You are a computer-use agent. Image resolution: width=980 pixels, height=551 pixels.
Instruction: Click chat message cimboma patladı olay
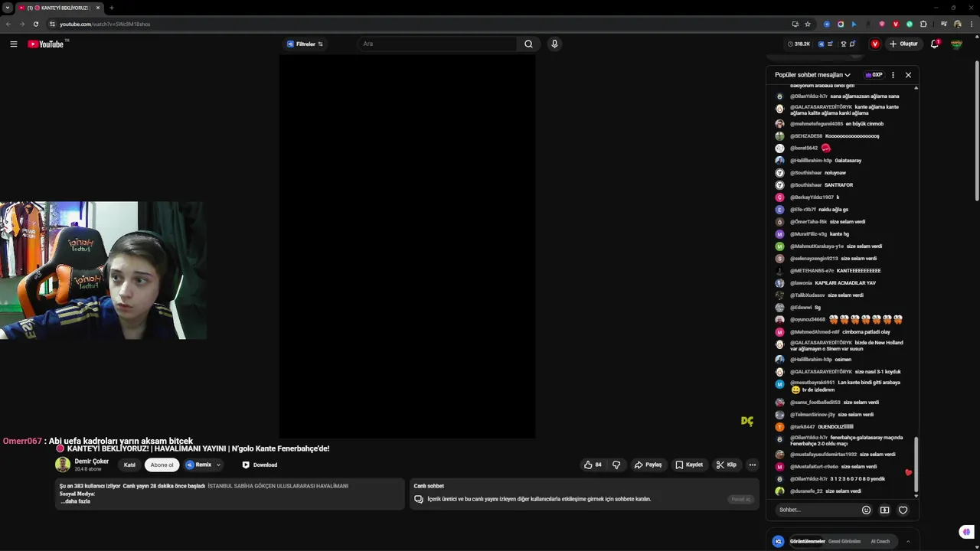(866, 332)
